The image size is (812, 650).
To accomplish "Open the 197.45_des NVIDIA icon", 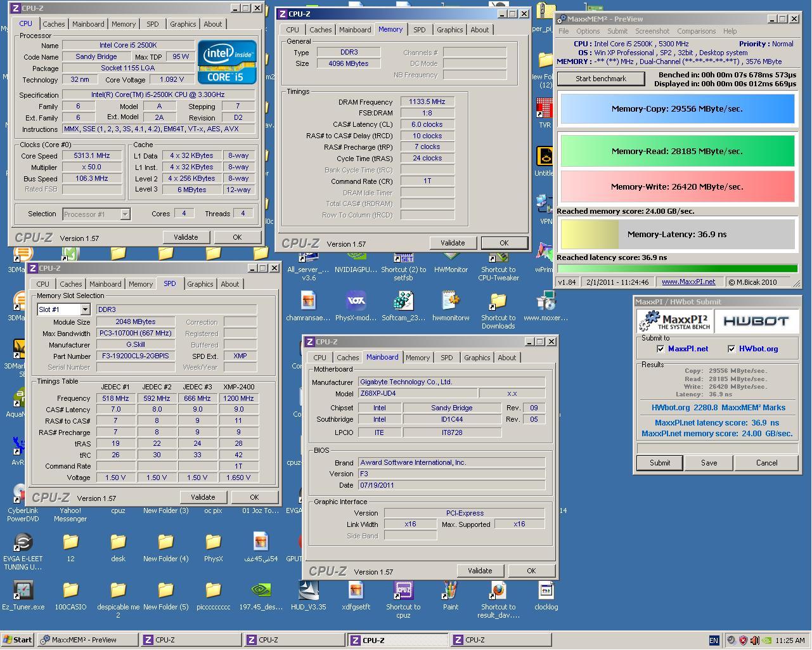I will 261,595.
